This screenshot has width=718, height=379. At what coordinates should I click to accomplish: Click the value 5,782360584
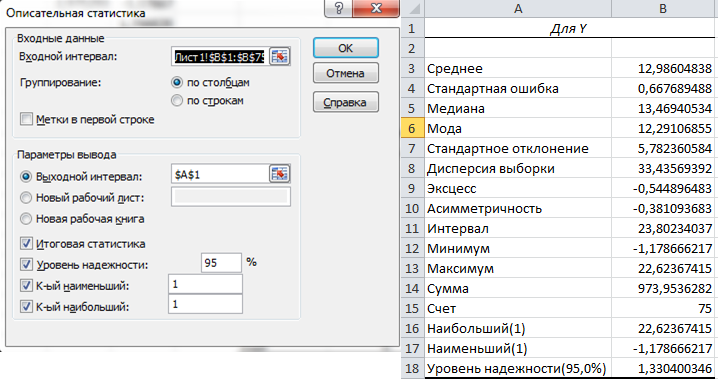tap(664, 148)
